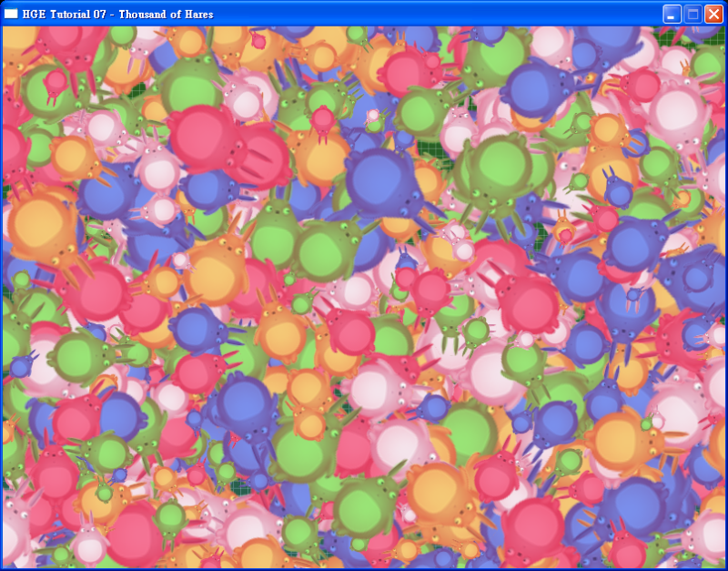This screenshot has width=728, height=571.
Task: Close the HGE Tutorial 07 window
Action: [x=713, y=15]
